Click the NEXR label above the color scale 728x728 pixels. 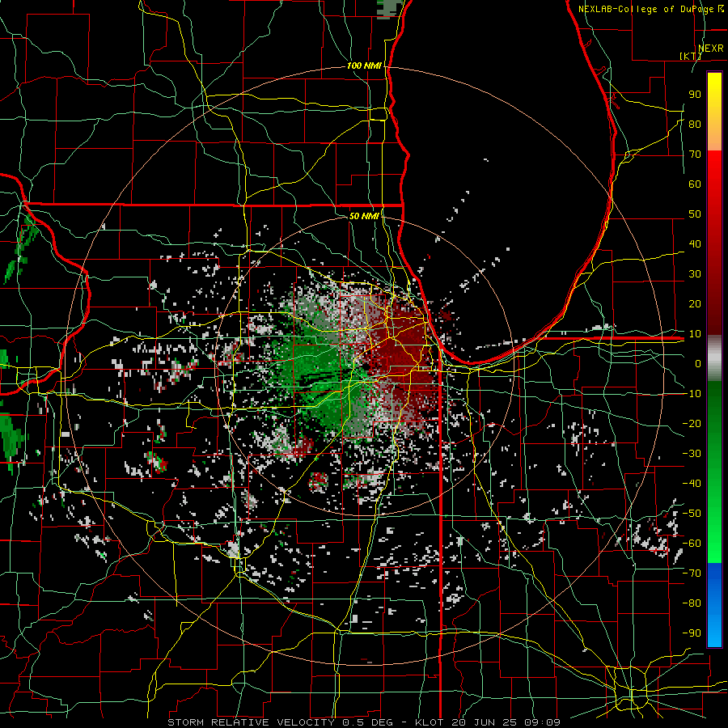(710, 49)
